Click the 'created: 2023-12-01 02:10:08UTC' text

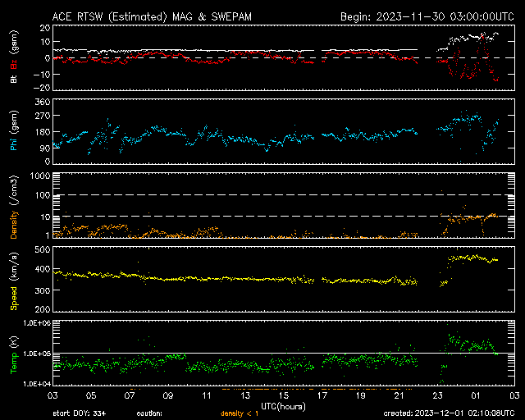tap(449, 413)
